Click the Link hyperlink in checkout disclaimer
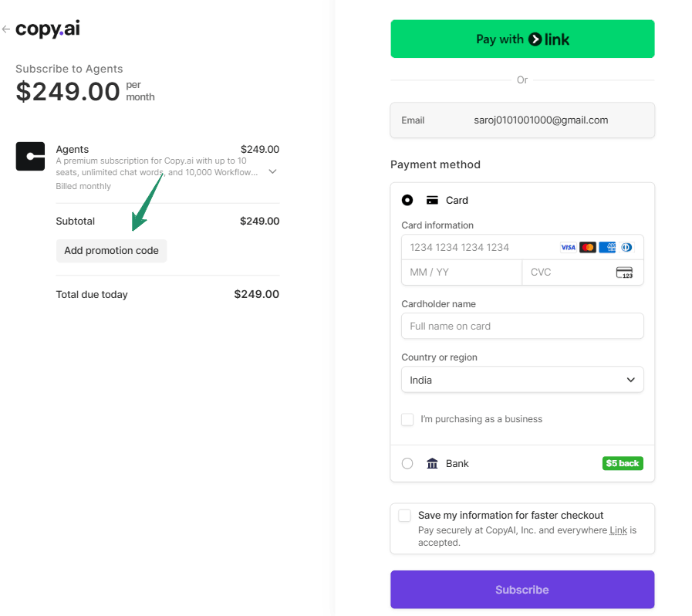The height and width of the screenshot is (616, 692). [x=618, y=530]
